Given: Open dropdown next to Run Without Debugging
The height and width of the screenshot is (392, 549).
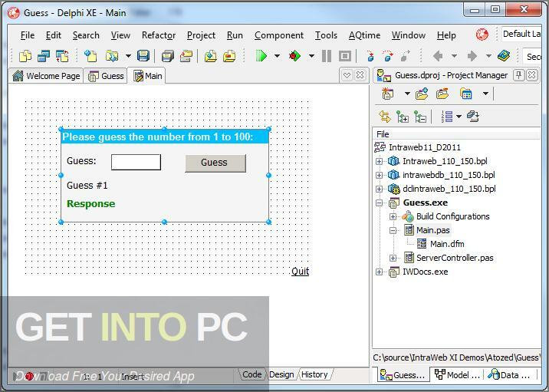Looking at the screenshot, I should (x=311, y=56).
